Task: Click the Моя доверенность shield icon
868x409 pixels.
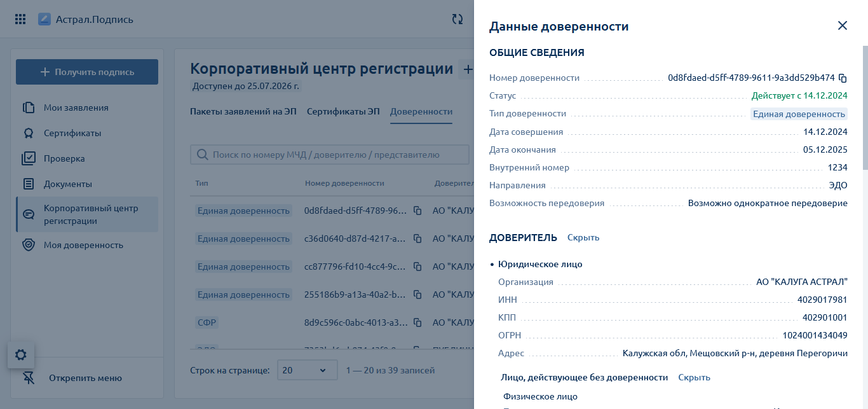Action: (28, 245)
